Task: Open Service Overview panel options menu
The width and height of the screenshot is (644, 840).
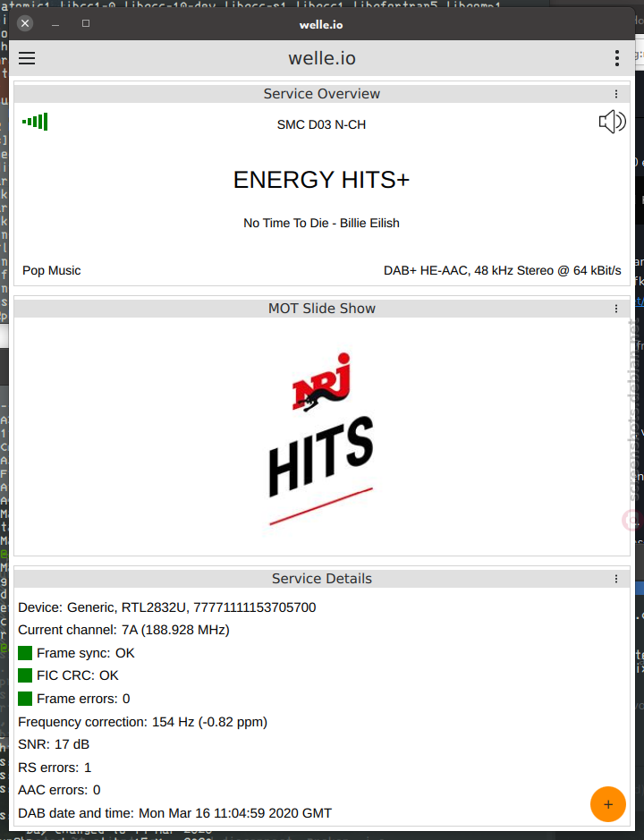Action: tap(615, 94)
